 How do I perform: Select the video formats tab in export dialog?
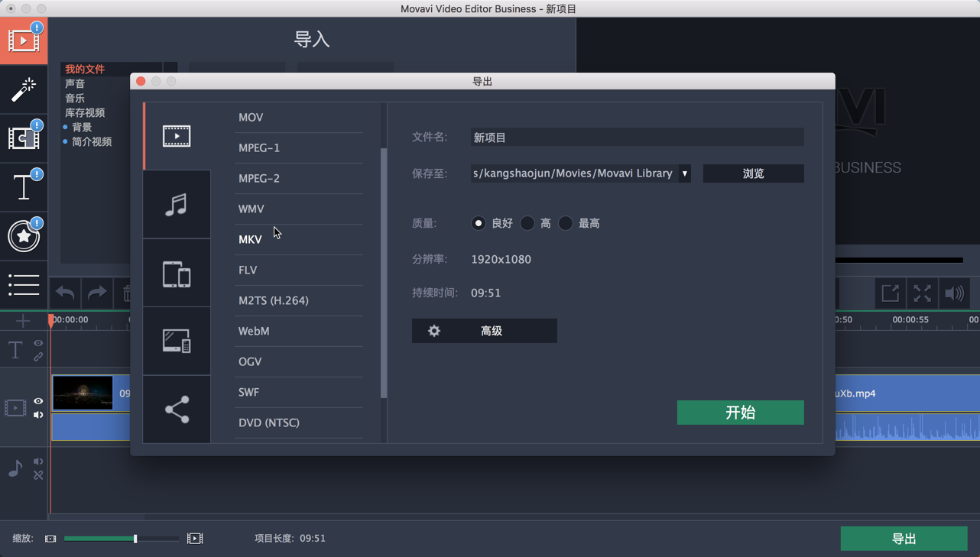click(x=177, y=135)
